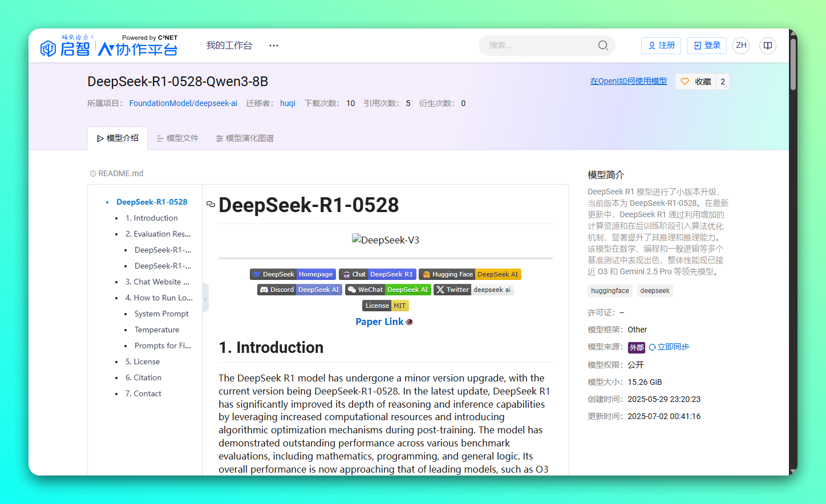This screenshot has width=826, height=504.
Task: Click 立即同步 sync now link
Action: click(x=669, y=347)
